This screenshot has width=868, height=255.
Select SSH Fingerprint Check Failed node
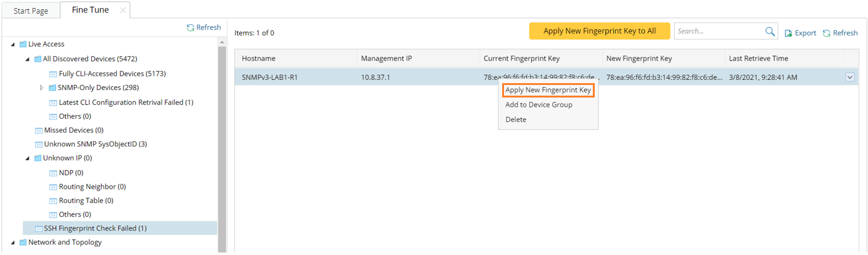pos(95,228)
